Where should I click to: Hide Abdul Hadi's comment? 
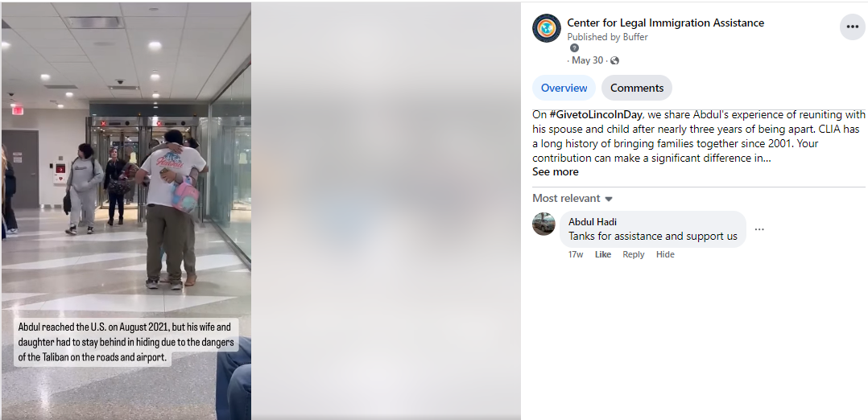point(665,254)
